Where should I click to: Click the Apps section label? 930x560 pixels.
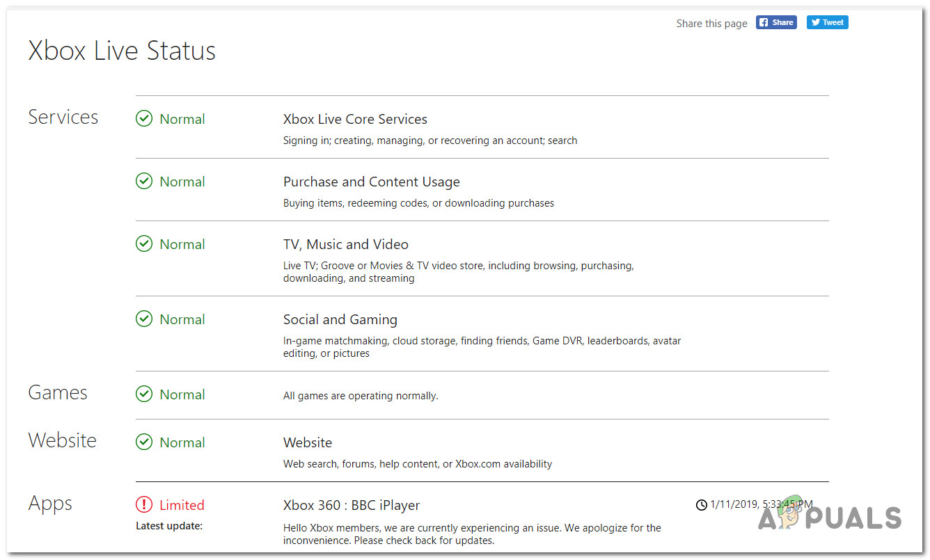tap(50, 504)
